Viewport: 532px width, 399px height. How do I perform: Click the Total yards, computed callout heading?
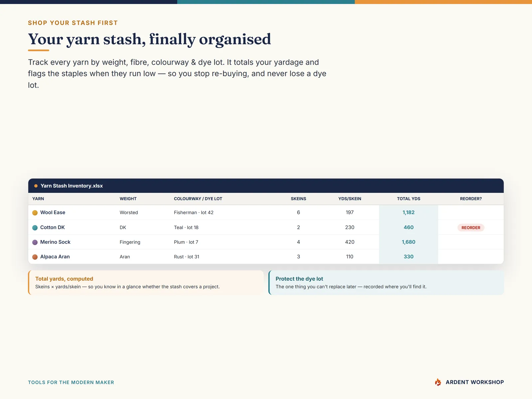[x=64, y=279]
